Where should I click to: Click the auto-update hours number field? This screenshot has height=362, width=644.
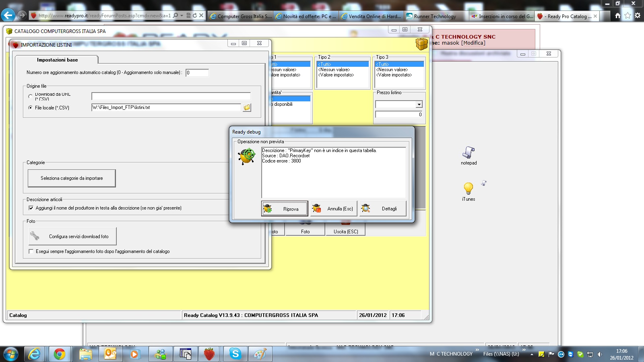tap(197, 73)
